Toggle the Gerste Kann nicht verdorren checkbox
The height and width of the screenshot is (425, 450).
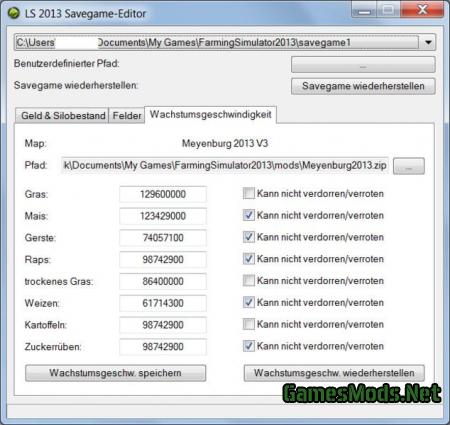249,237
